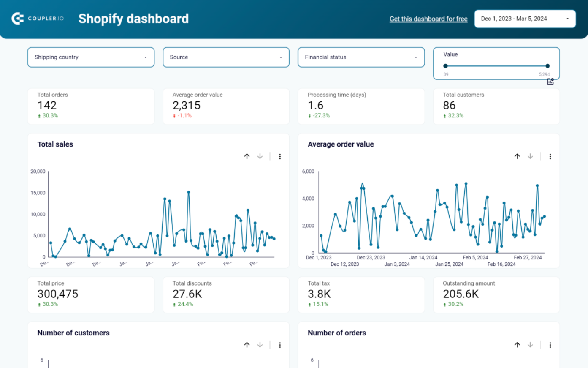The width and height of the screenshot is (588, 368).
Task: Click Total discounts value 27.6K
Action: coord(187,294)
